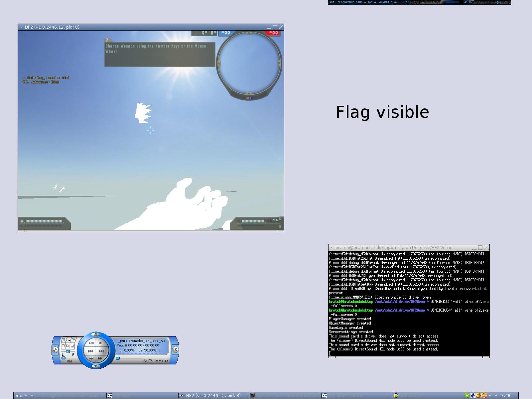532x399 pixels.
Task: Skip to previous track in MPlayer
Action: pyautogui.click(x=90, y=351)
